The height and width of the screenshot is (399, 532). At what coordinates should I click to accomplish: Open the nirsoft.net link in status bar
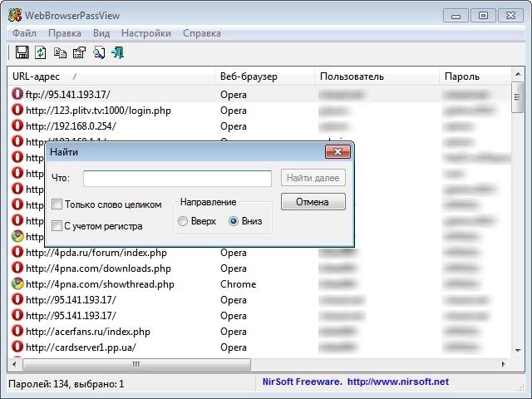click(x=398, y=382)
